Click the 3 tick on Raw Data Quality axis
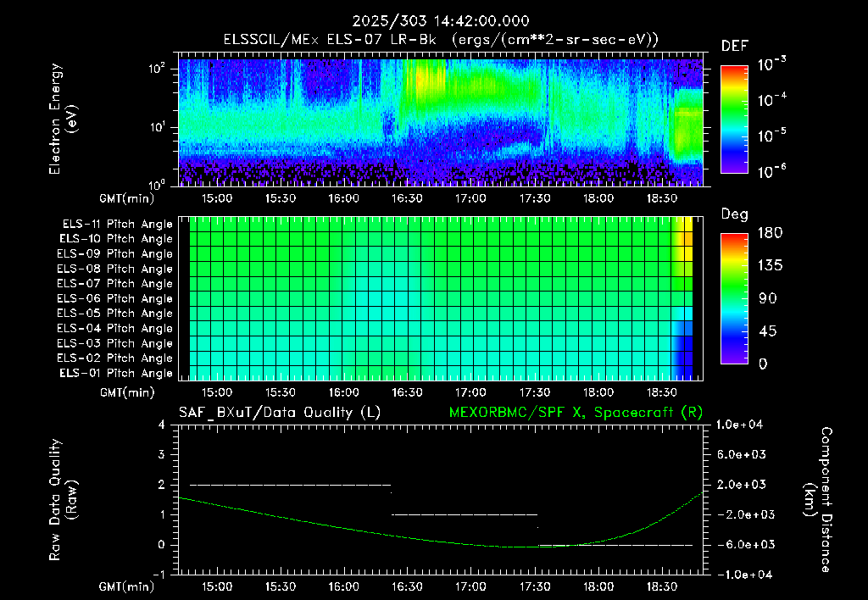Screen dimensions: 868x600 tap(162, 455)
